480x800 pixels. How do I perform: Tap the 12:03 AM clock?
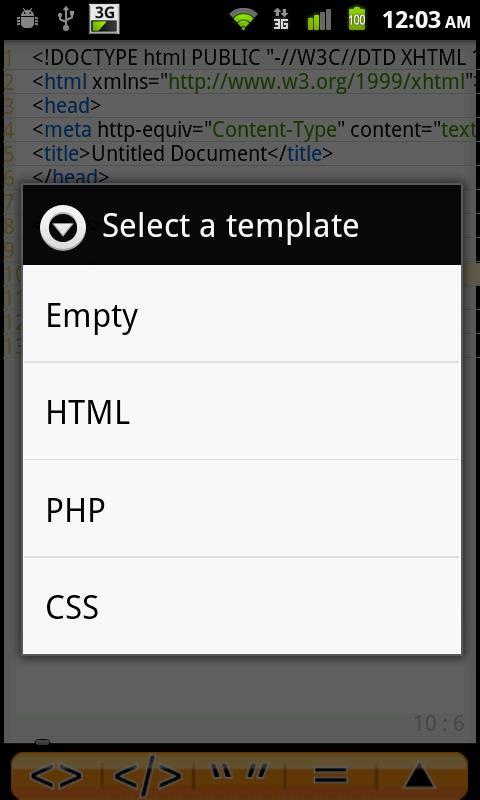(x=426, y=20)
